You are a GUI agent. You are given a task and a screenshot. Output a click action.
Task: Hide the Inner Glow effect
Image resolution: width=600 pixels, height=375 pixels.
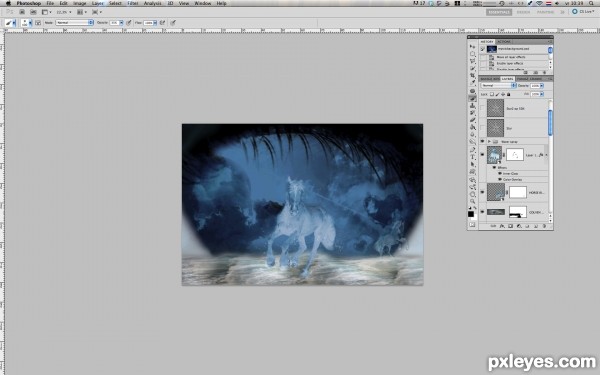tap(499, 173)
